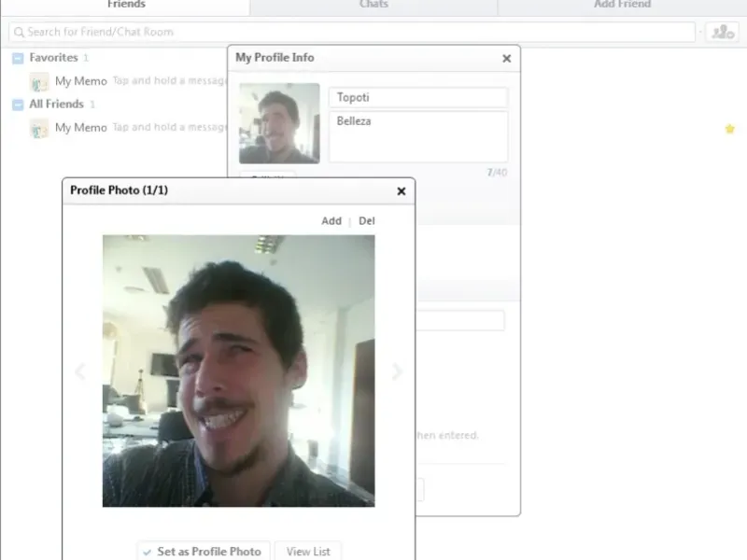The height and width of the screenshot is (560, 747).
Task: Click the add friend group icon button
Action: tap(722, 32)
